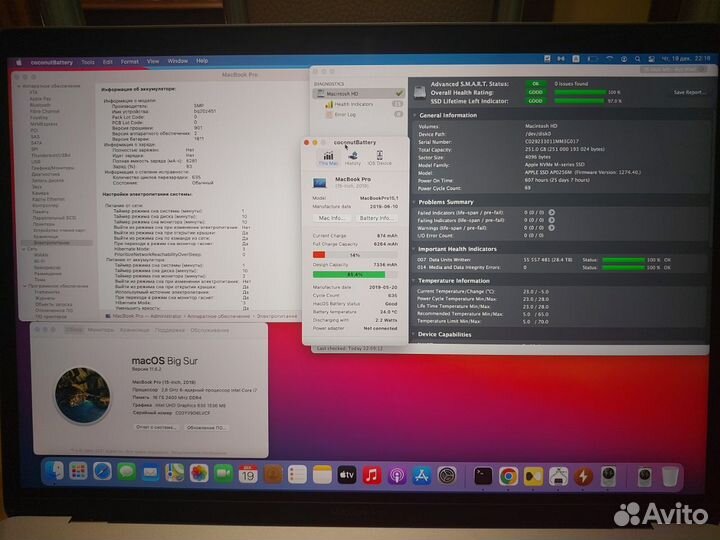Open Launchpad in the dock

pos(78,472)
